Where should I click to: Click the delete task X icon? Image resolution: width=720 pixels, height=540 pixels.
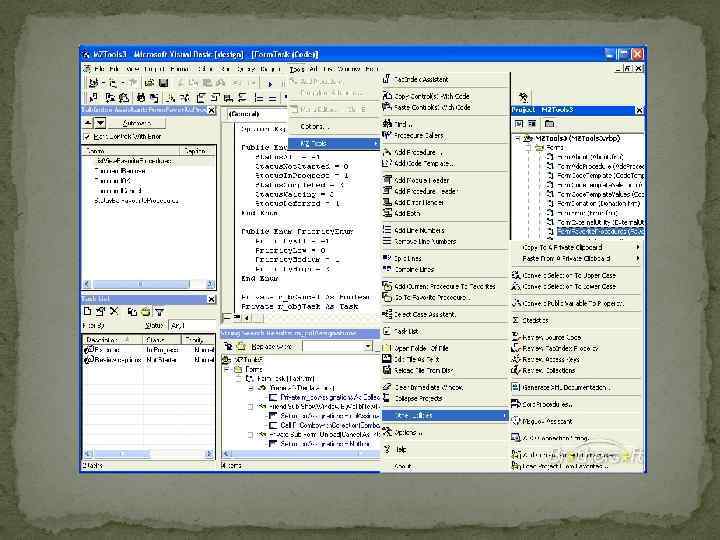click(114, 311)
